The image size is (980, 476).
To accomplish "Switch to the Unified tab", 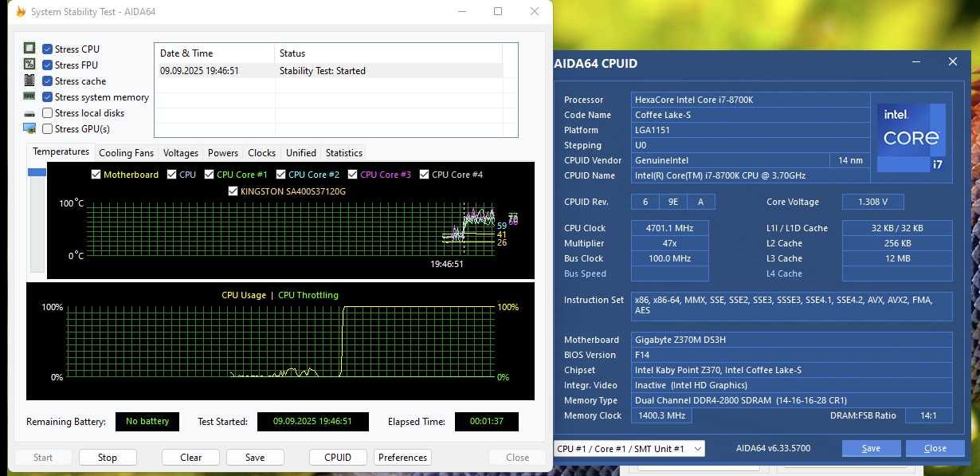I will click(301, 153).
